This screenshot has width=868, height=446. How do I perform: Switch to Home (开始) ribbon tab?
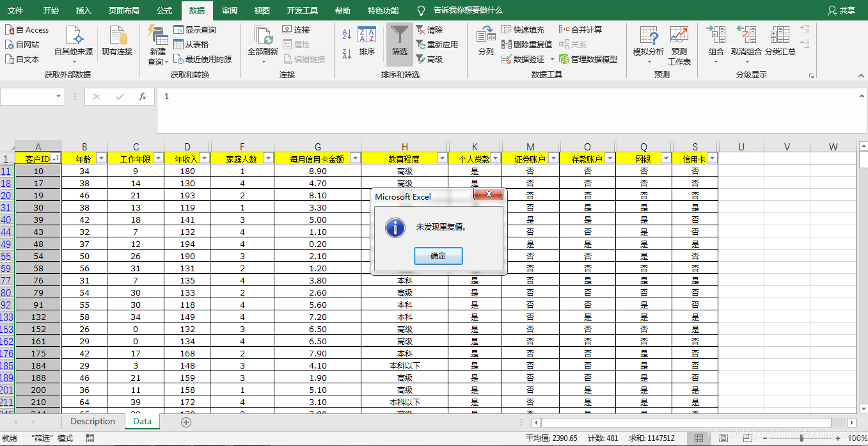coord(51,11)
